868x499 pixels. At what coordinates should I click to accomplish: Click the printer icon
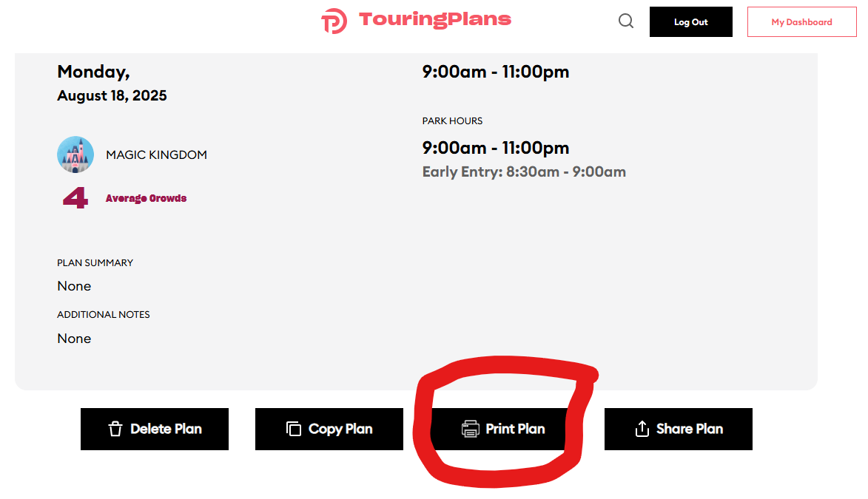point(471,429)
